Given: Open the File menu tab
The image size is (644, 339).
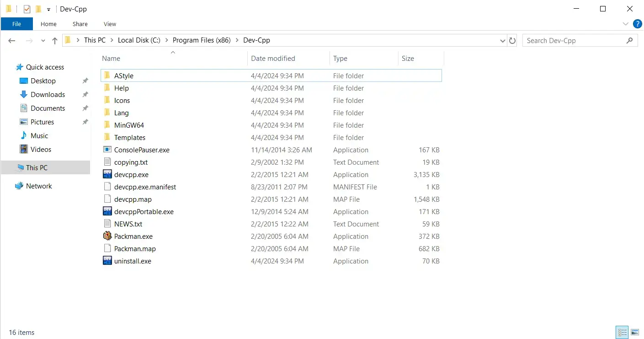Looking at the screenshot, I should (x=17, y=24).
